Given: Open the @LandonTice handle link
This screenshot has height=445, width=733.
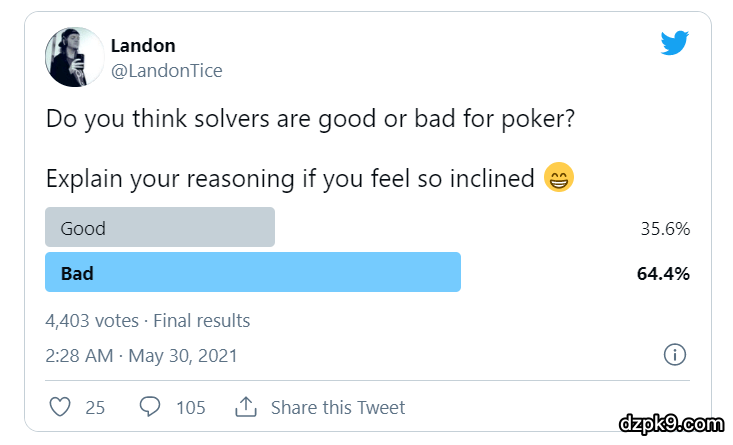Looking at the screenshot, I should coord(166,71).
